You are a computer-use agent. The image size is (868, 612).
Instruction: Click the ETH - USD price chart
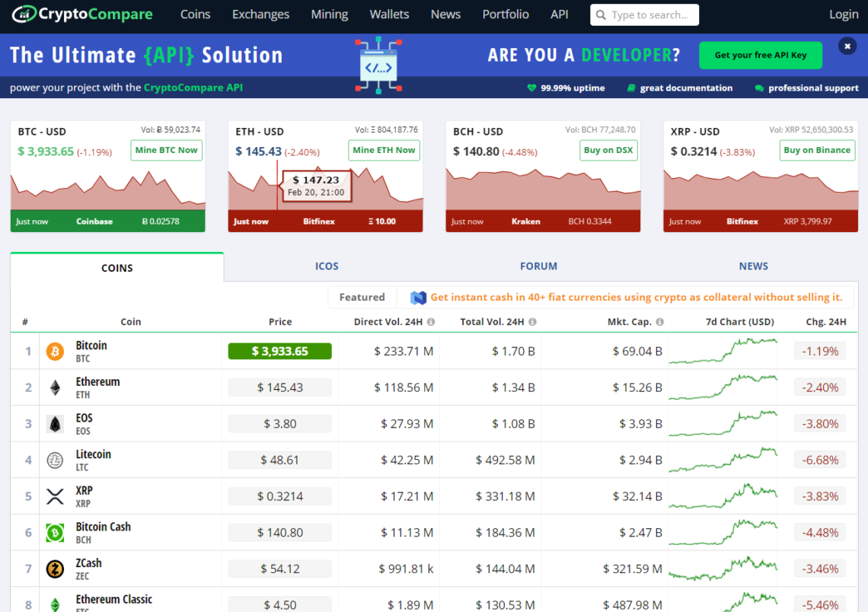[x=326, y=190]
